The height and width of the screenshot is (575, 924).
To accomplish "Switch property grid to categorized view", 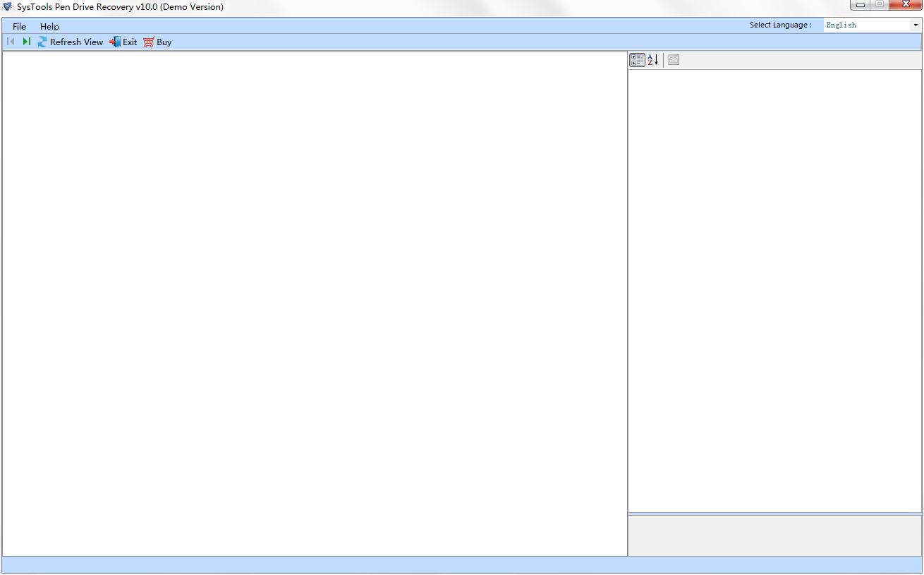I will pyautogui.click(x=637, y=60).
